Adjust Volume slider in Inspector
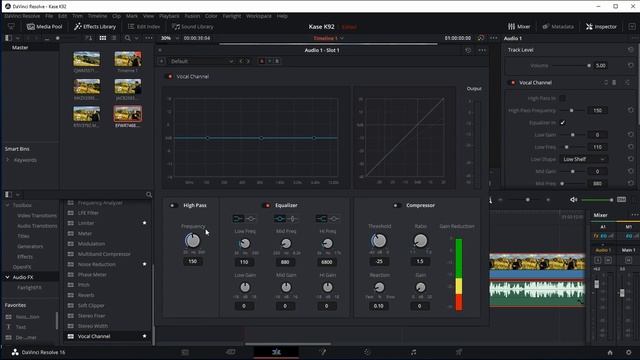Image resolution: width=640 pixels, height=360 pixels. click(571, 65)
